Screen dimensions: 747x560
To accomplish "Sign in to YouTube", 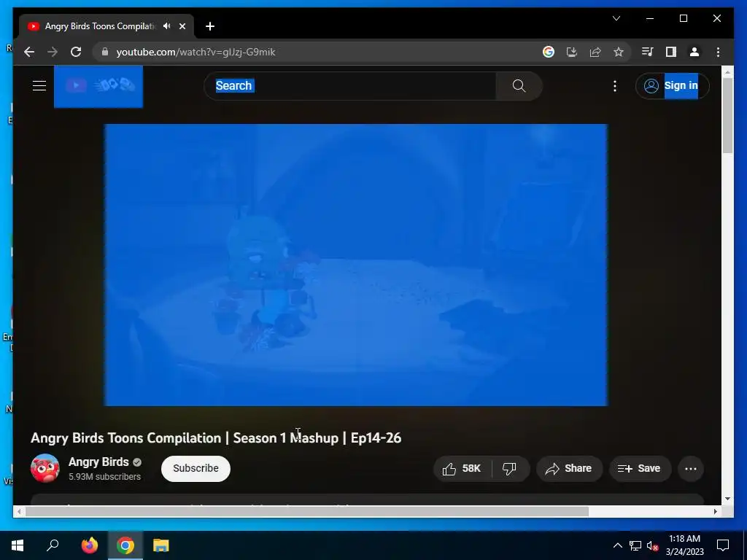I will (672, 86).
